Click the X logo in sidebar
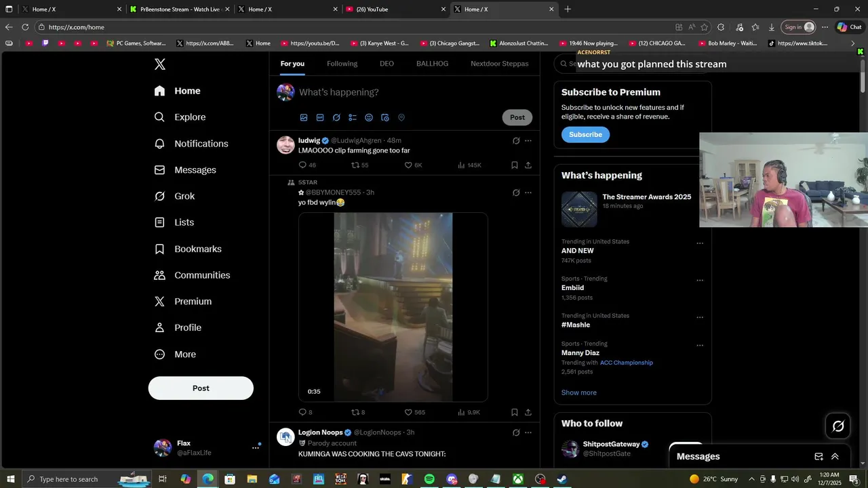868x488 pixels. click(x=159, y=64)
